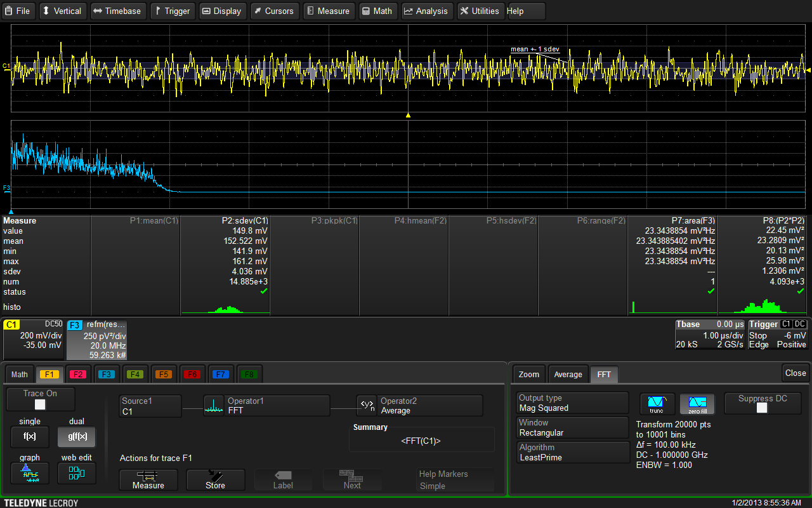Image resolution: width=812 pixels, height=508 pixels.
Task: Open the Analysis menu
Action: coord(427,11)
